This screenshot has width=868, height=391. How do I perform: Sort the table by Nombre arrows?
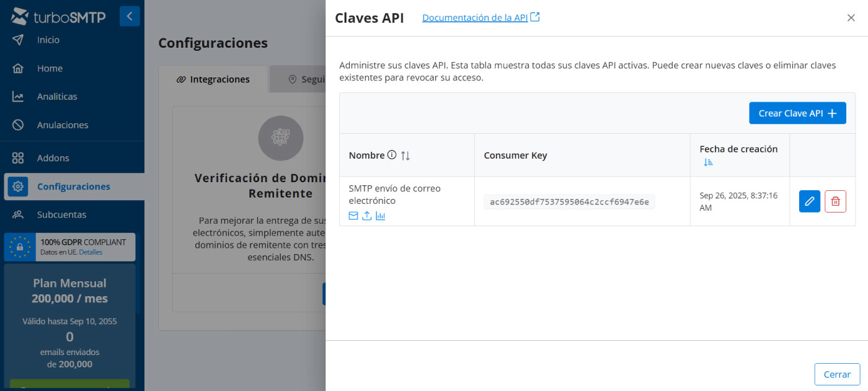pos(405,156)
